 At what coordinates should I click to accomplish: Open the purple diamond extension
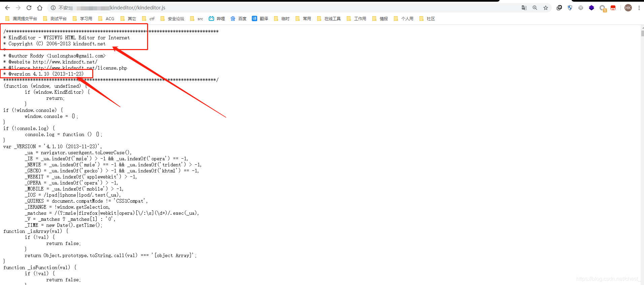pyautogui.click(x=591, y=8)
